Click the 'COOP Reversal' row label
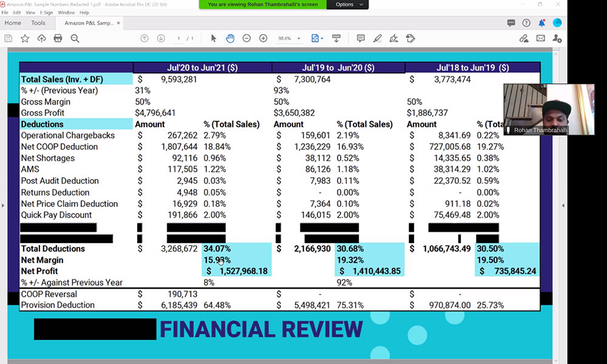 point(49,294)
